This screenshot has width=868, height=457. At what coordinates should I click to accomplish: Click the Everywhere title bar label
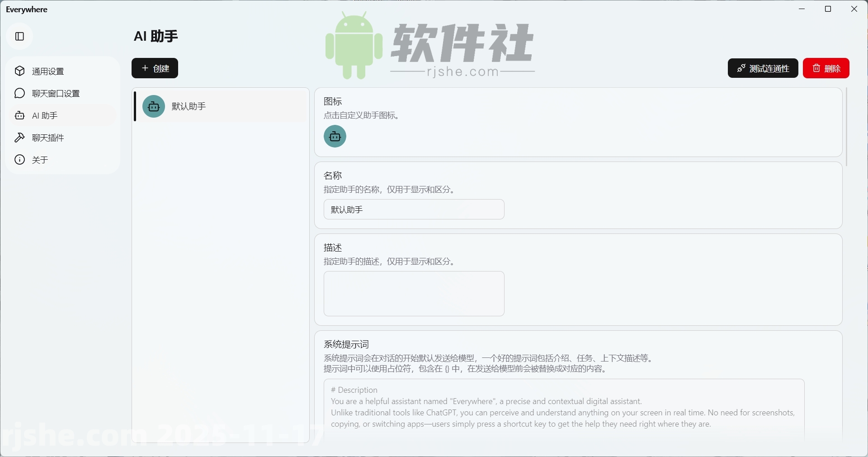pos(27,9)
